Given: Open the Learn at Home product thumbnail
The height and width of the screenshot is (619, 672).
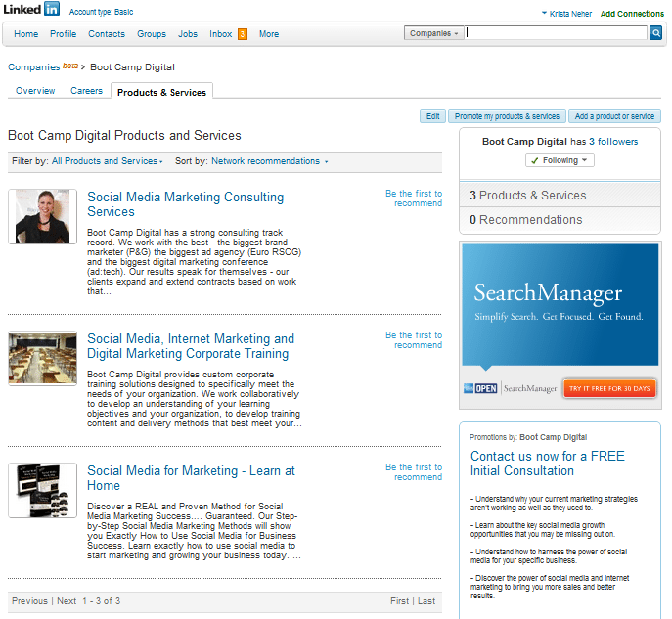Looking at the screenshot, I should click(x=42, y=490).
